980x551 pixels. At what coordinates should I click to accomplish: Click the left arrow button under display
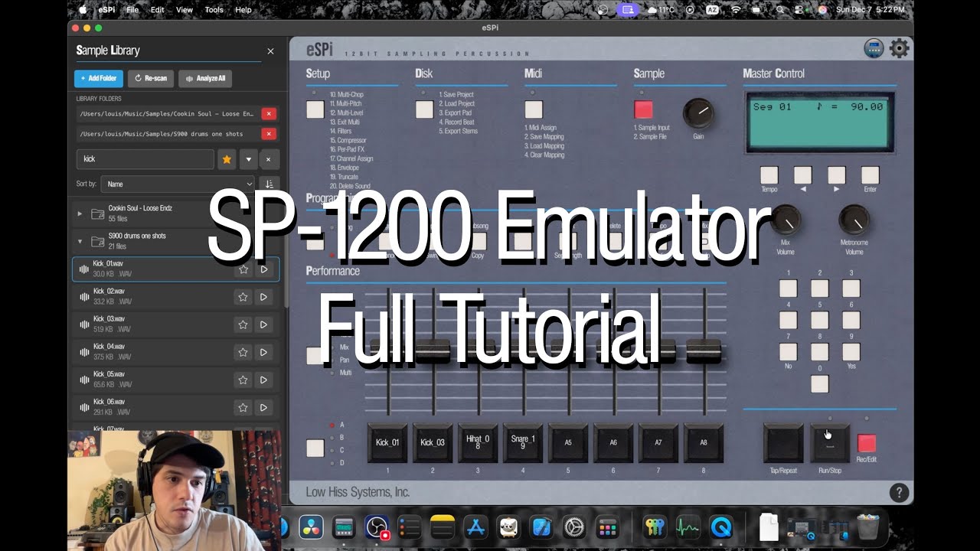coord(802,175)
